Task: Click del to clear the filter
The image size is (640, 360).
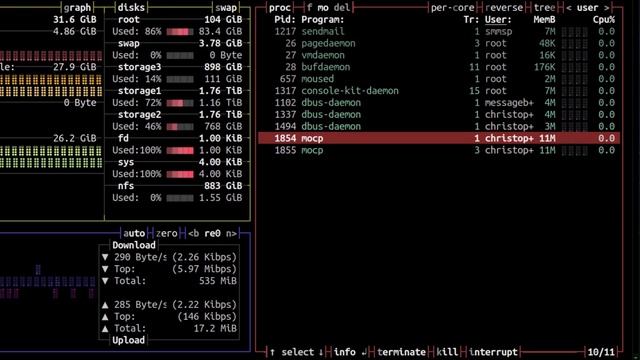Action: (342, 8)
